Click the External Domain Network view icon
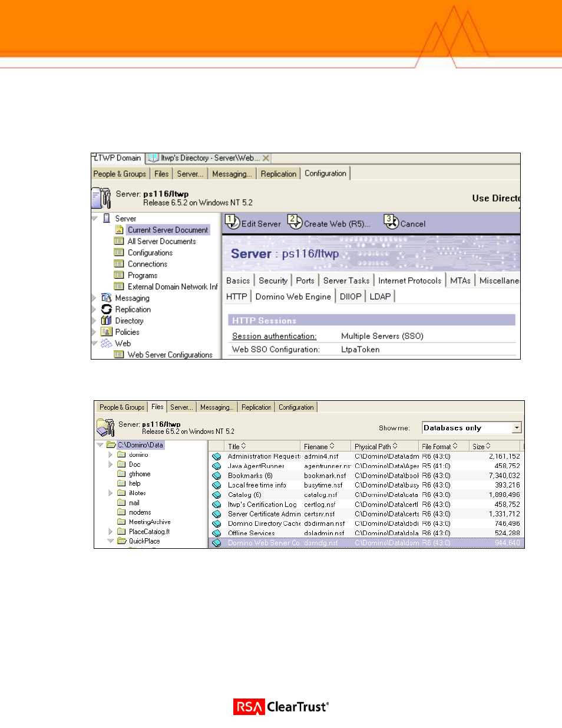This screenshot has height=728, width=562. [x=118, y=286]
